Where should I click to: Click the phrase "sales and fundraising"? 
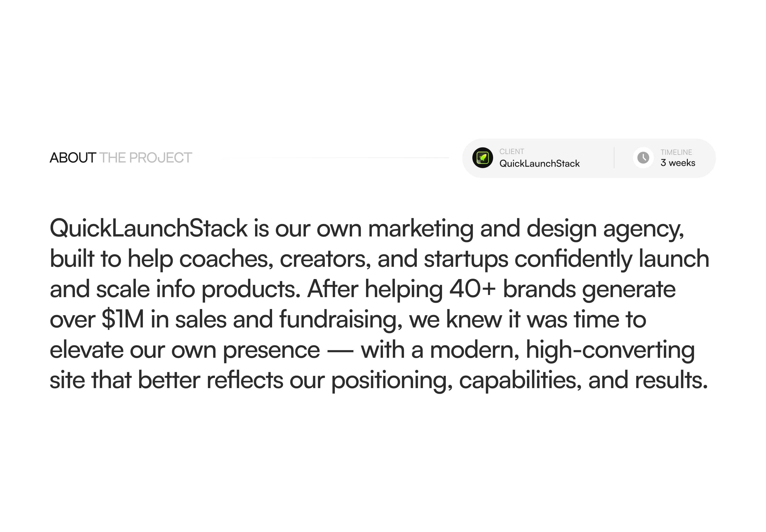(289, 319)
